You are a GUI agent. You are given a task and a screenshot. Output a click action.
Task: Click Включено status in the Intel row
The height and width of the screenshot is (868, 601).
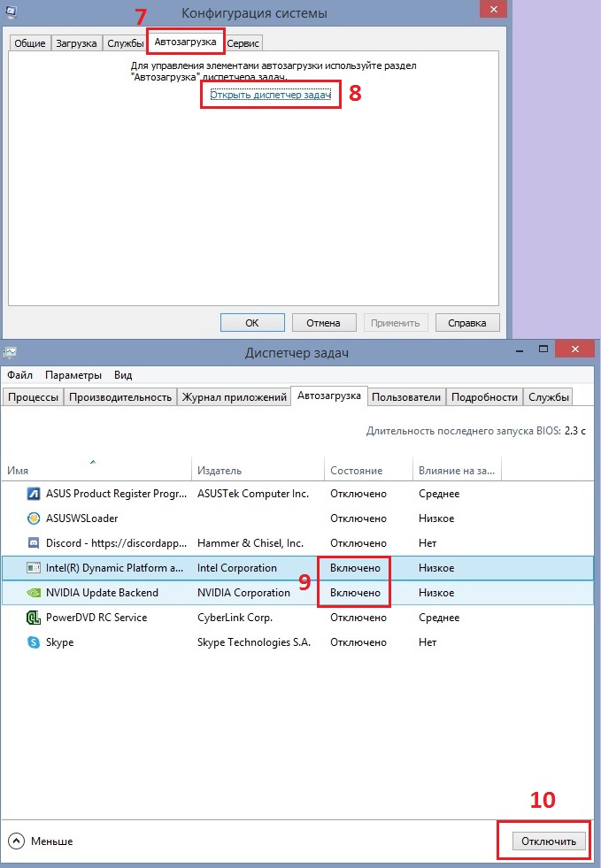(x=355, y=568)
